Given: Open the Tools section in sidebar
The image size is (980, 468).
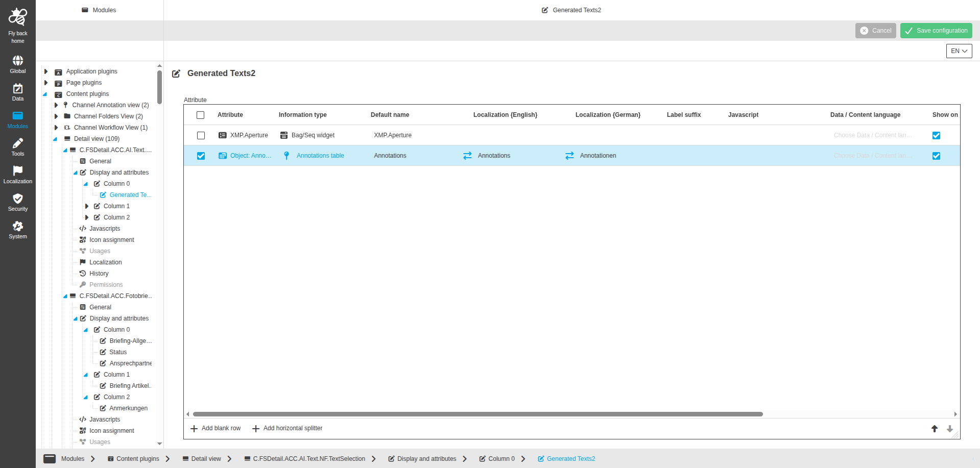Looking at the screenshot, I should 18,147.
